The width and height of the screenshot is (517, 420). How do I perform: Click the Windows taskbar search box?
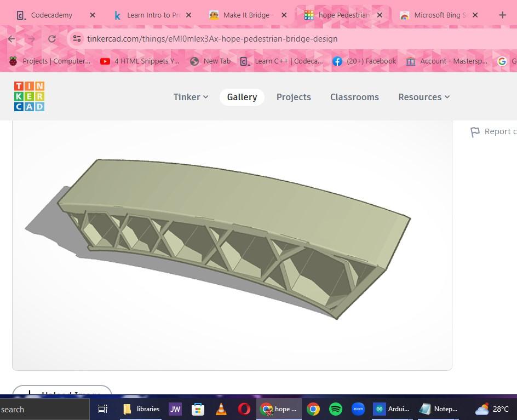44,409
